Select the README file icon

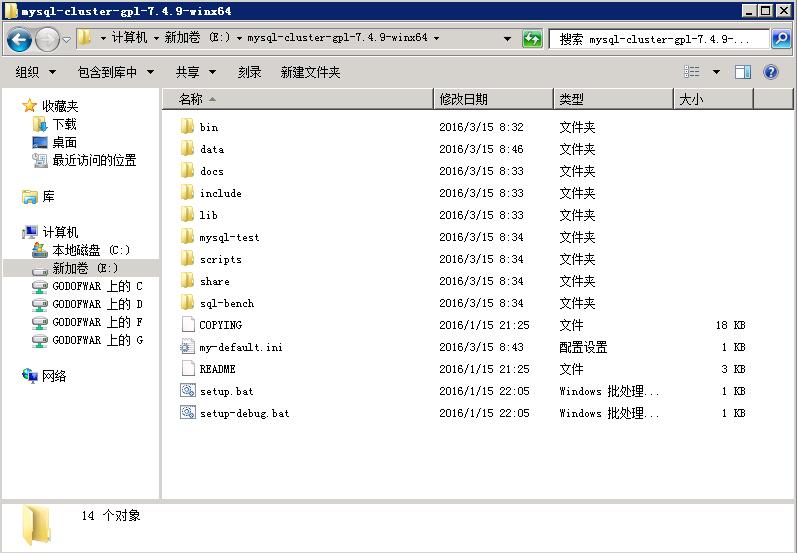click(188, 368)
